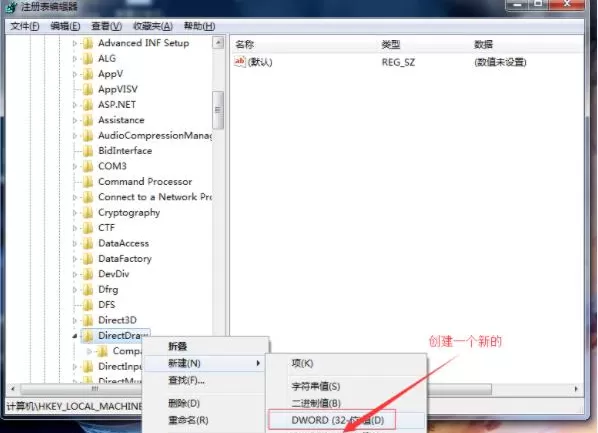This screenshot has width=598, height=433.
Task: Expand the ASP.NET key
Action: point(75,105)
